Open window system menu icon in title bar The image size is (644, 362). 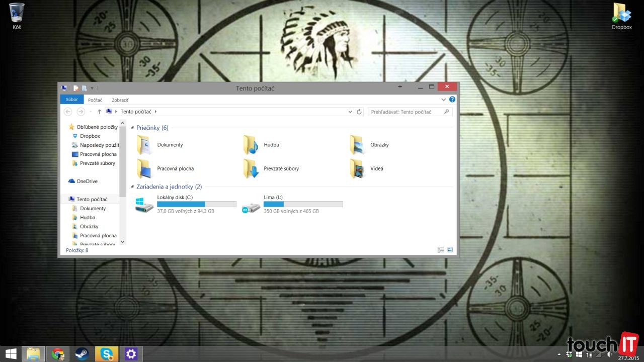click(64, 88)
